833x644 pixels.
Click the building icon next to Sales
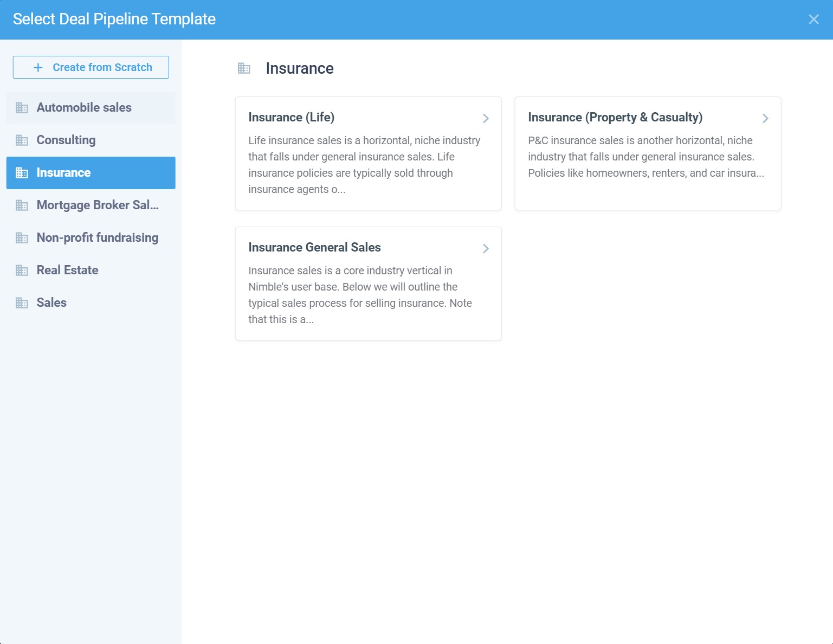point(22,303)
